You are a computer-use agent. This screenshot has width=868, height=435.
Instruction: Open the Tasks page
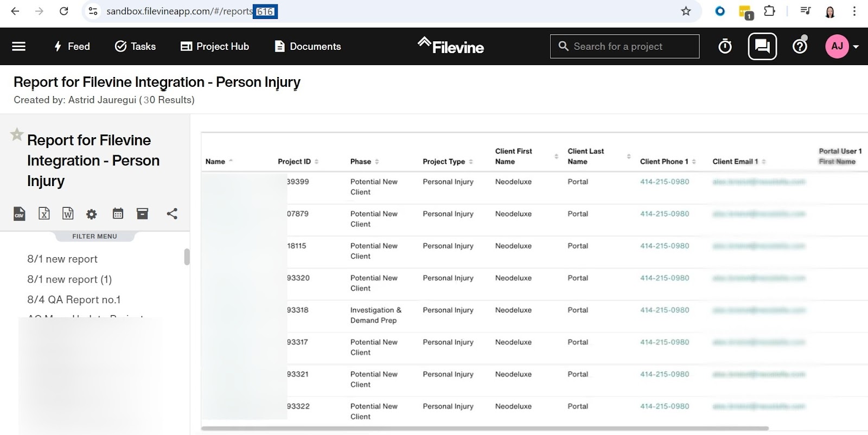click(135, 47)
